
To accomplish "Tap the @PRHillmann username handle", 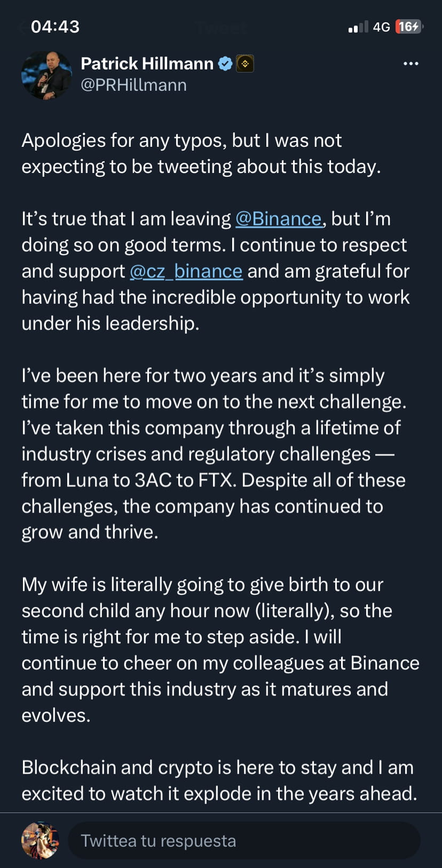I will coord(133,84).
